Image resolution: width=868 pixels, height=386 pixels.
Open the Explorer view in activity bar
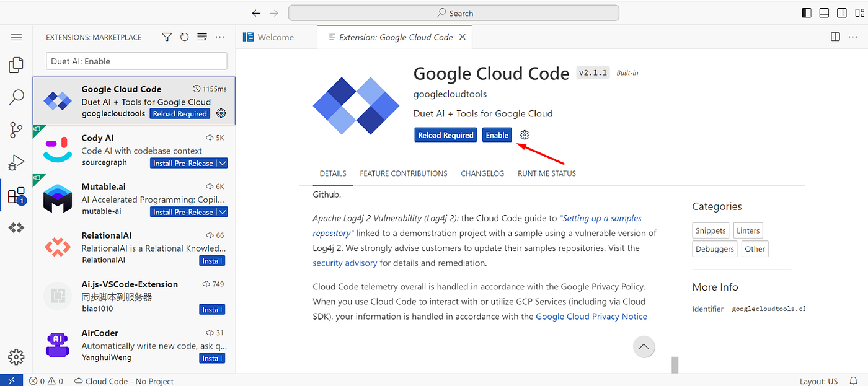(x=16, y=64)
